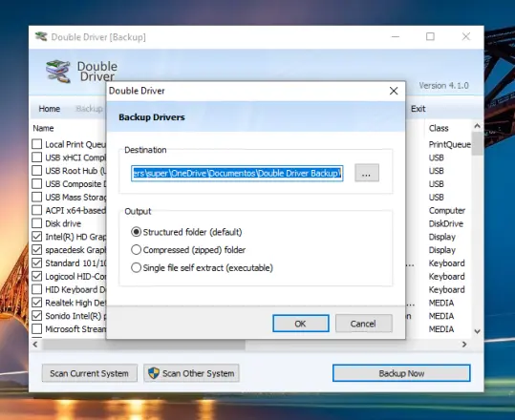Check the ACPI x64-based checkbox

pyautogui.click(x=36, y=210)
